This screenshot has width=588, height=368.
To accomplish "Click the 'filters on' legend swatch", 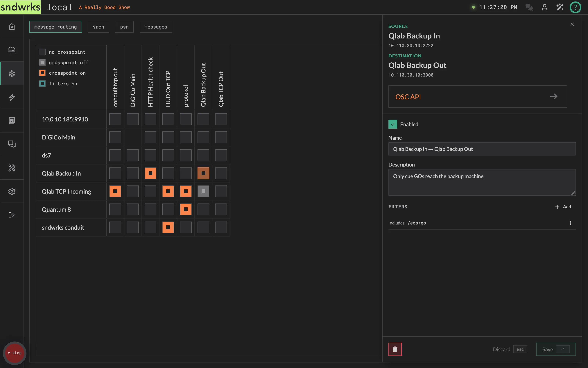I will click(42, 84).
